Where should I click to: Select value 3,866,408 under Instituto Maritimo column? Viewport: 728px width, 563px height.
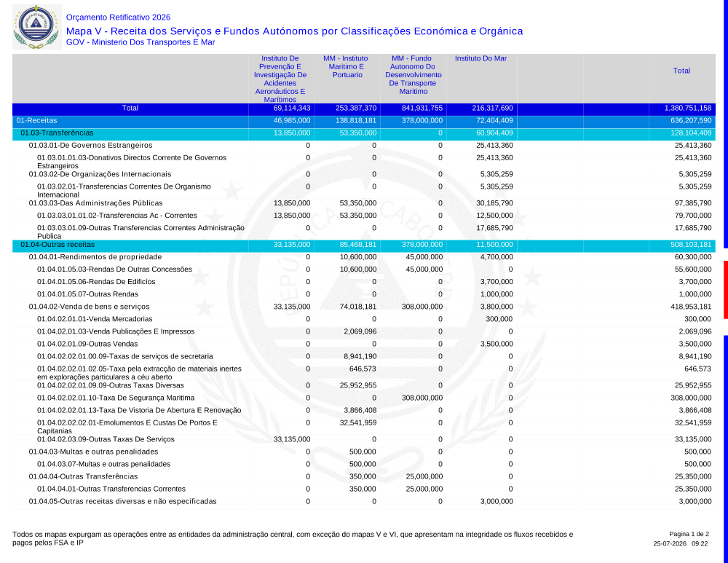coord(360,411)
